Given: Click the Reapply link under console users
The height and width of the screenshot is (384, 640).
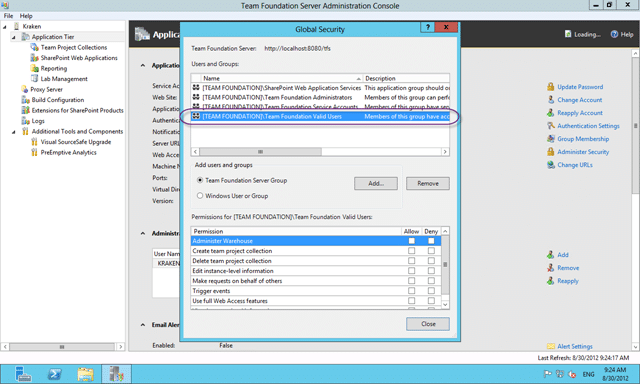Looking at the screenshot, I should [x=568, y=281].
